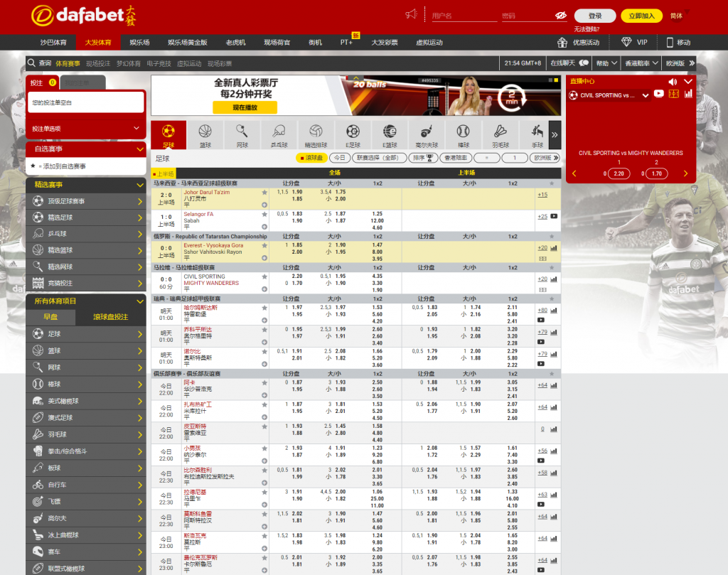This screenshot has width=728, height=575.
Task: Open the statistics bar chart icon in 直播中心
Action: coord(687,95)
